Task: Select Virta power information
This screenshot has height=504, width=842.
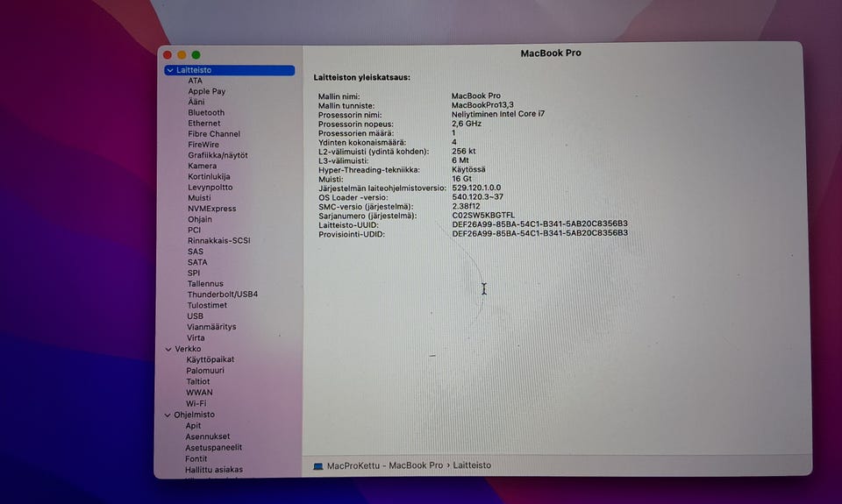Action: click(196, 337)
